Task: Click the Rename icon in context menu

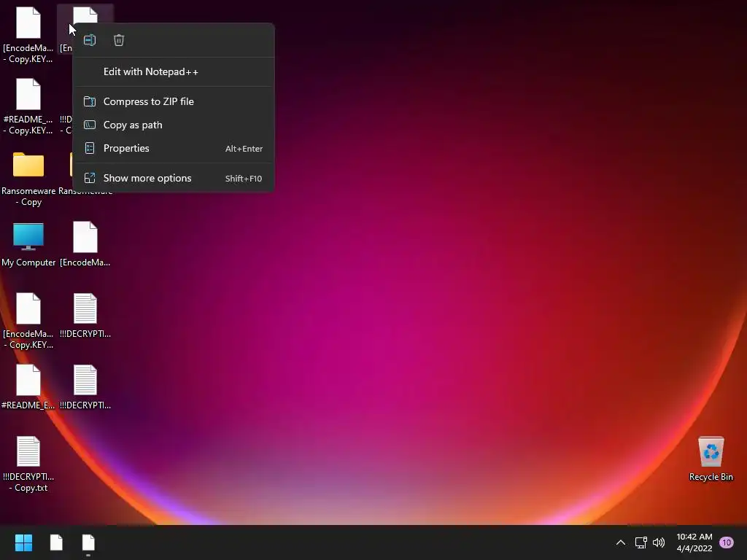Action: tap(90, 40)
